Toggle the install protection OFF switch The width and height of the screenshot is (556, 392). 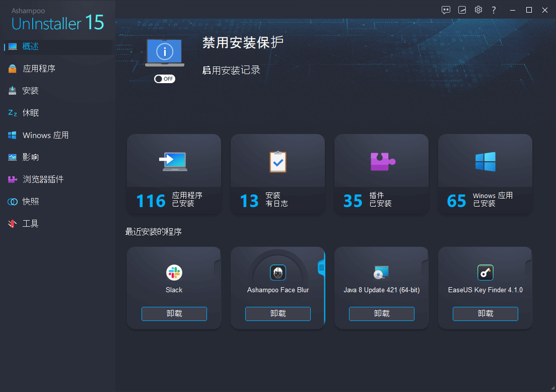coord(165,79)
